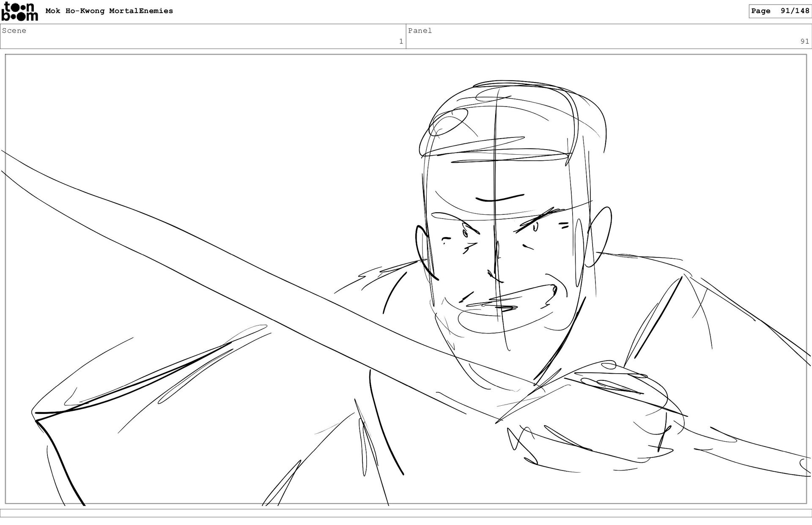
Task: Click the Toon Boom logo
Action: 19,11
